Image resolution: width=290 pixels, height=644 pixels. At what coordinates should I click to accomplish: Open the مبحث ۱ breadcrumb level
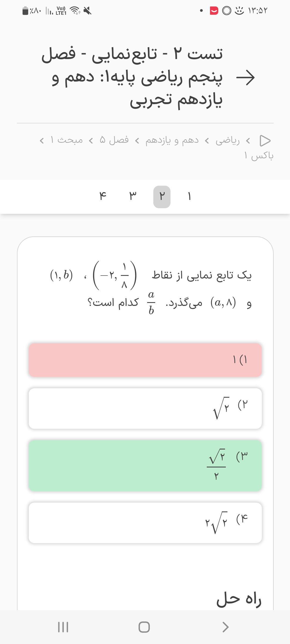point(67,140)
